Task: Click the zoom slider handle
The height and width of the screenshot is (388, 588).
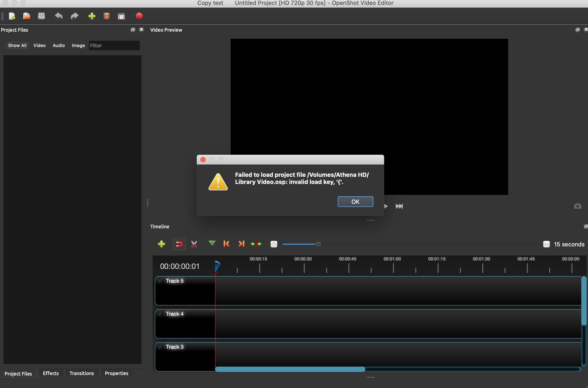Action: click(x=318, y=244)
